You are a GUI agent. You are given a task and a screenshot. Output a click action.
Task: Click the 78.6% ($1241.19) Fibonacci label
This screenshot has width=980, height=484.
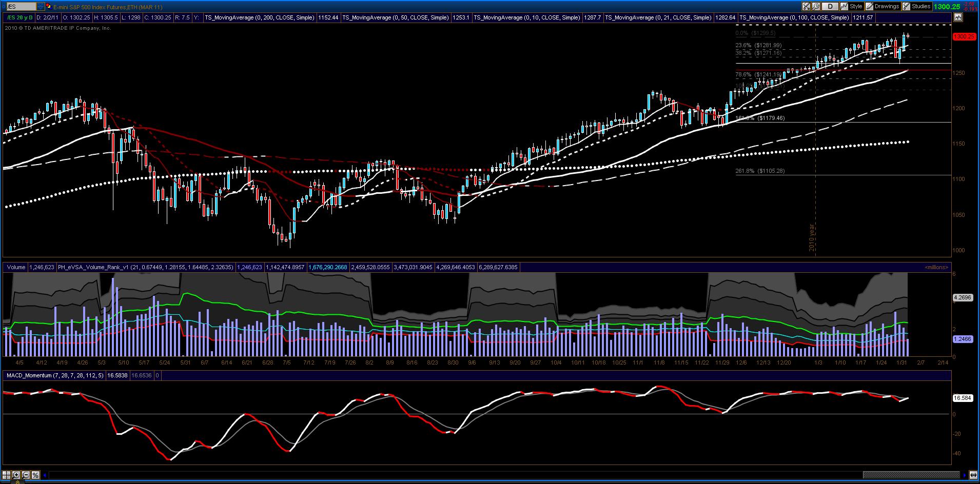pos(758,74)
